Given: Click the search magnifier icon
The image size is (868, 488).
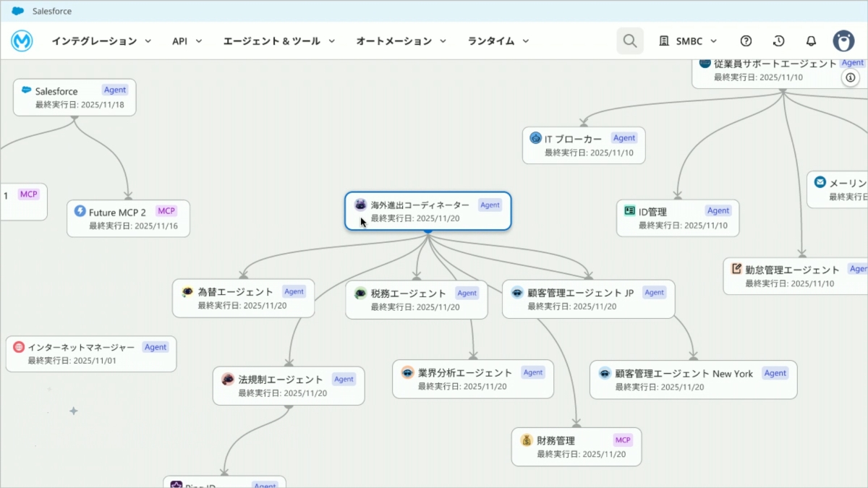Looking at the screenshot, I should pos(630,41).
